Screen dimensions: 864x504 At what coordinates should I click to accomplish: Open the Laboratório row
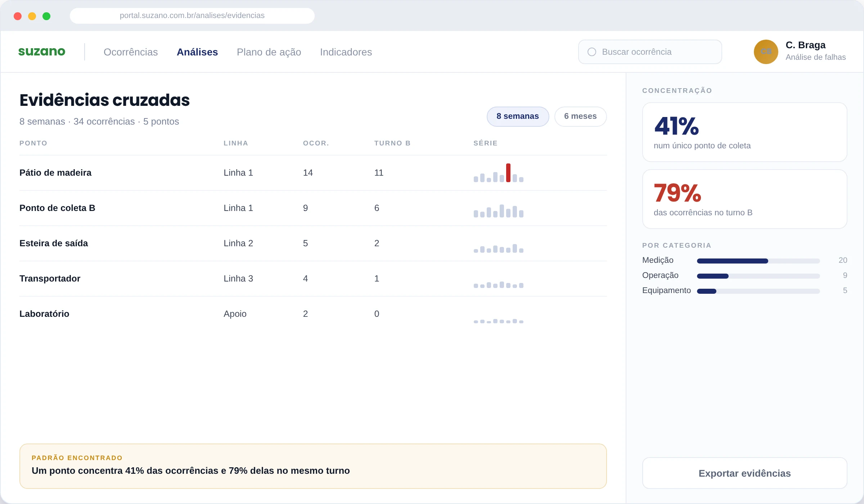pos(313,314)
